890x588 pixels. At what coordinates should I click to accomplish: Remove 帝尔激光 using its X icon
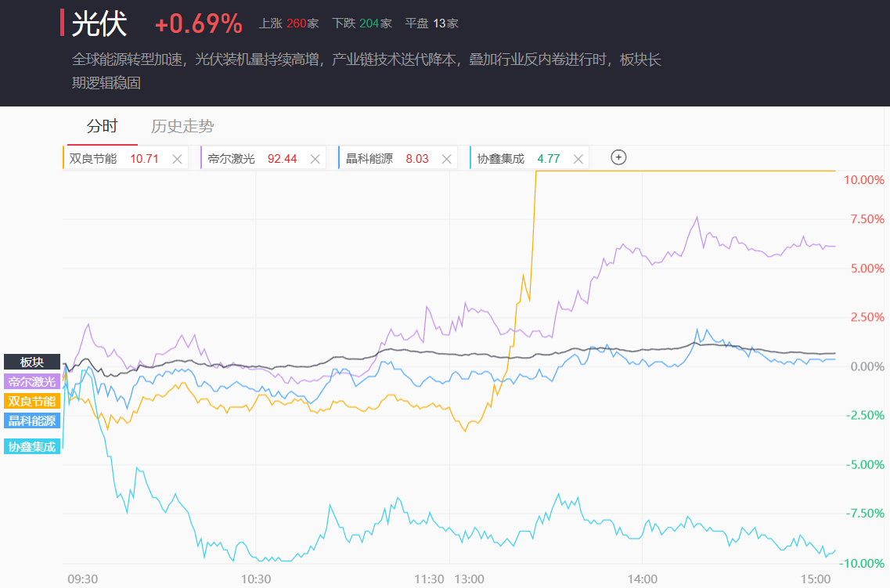(x=315, y=159)
